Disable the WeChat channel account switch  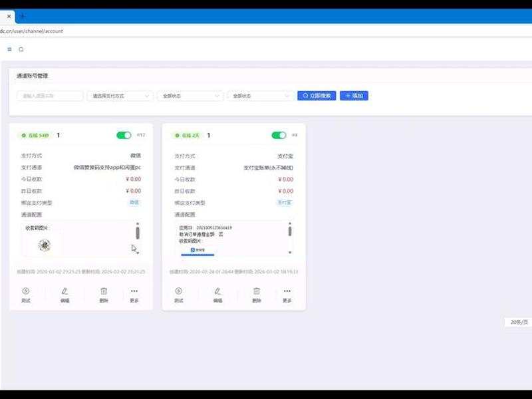[x=124, y=136]
